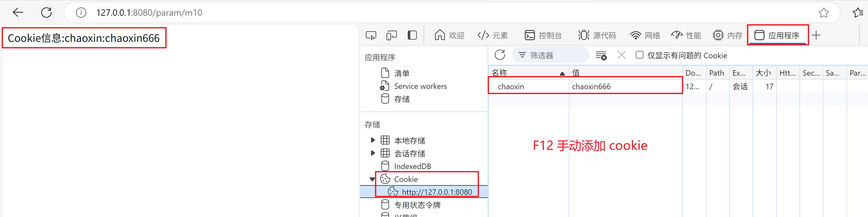Click the browser back arrow
Screen dimensions: 868x217
[x=18, y=13]
